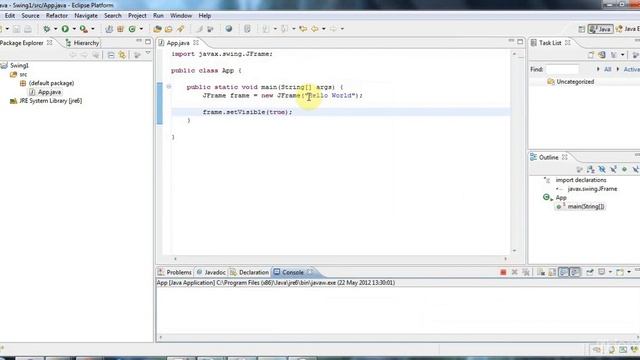Image resolution: width=640 pixels, height=360 pixels.
Task: Click Remove All Terminated Launches icon
Action: tap(526, 272)
